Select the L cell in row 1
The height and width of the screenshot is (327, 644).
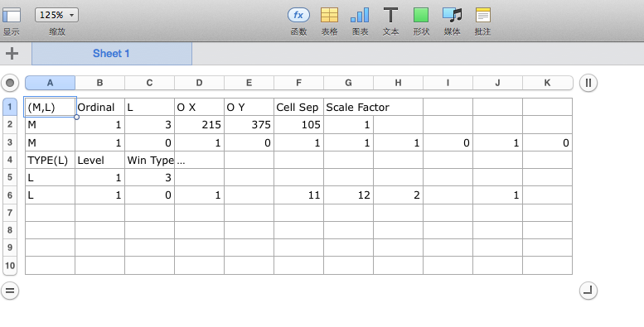149,107
